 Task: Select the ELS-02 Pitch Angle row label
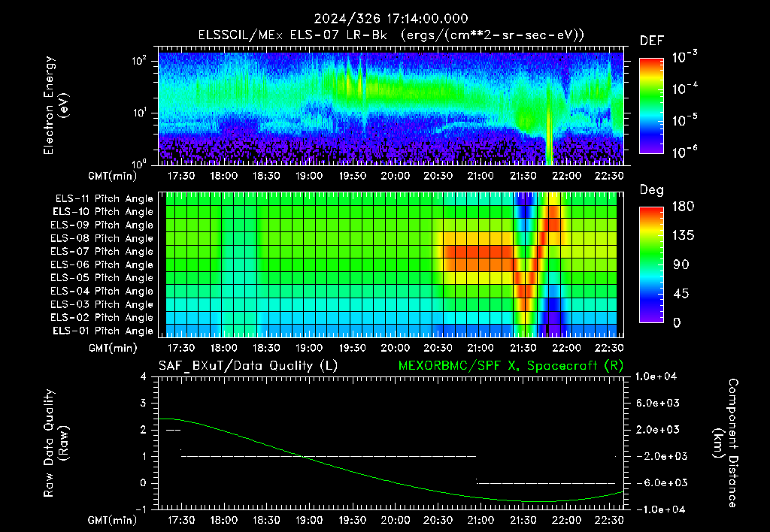pos(102,318)
